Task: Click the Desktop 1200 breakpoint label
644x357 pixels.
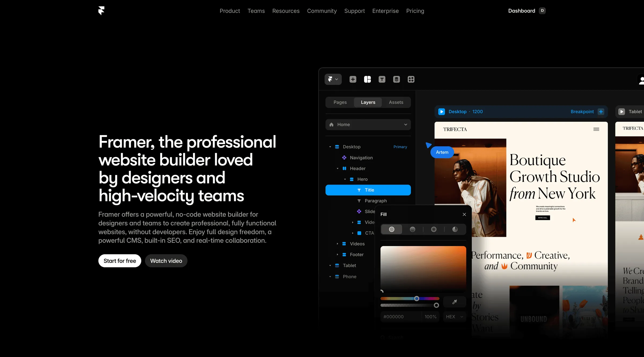Action: click(466, 111)
